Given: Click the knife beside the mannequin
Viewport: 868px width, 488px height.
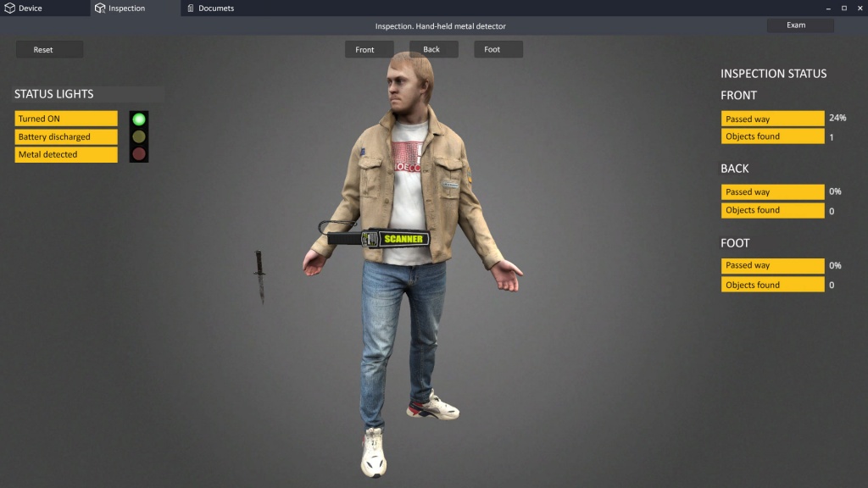Looking at the screenshot, I should (x=260, y=271).
